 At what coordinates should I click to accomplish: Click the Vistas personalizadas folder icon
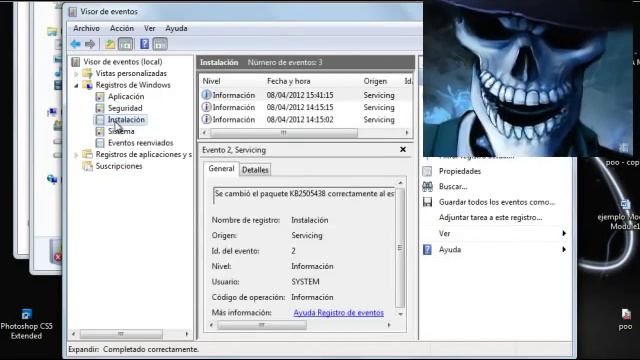87,73
